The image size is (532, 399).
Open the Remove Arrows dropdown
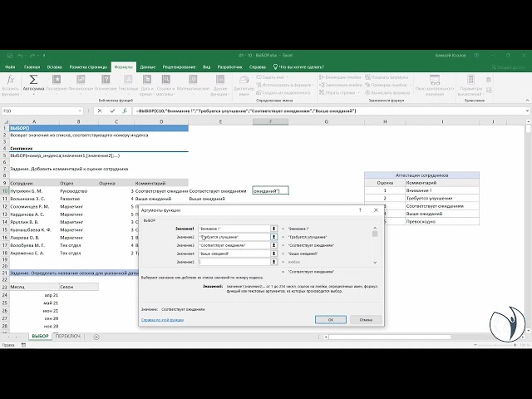[358, 92]
